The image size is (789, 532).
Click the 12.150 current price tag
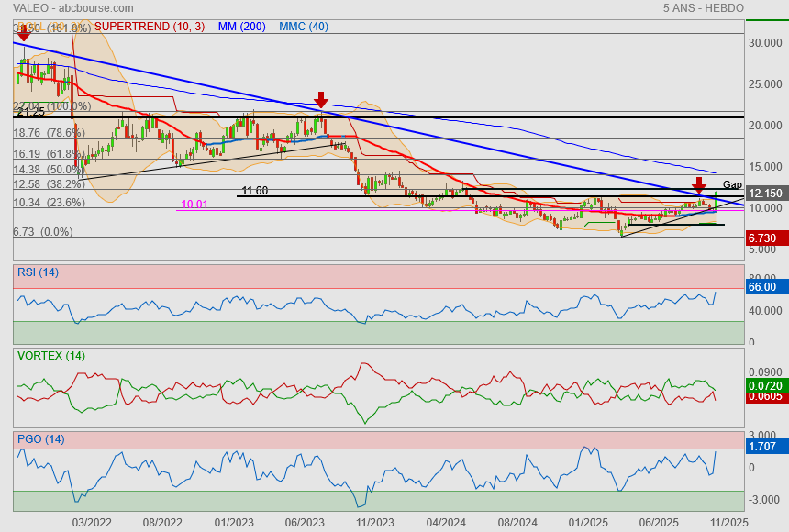coord(764,194)
